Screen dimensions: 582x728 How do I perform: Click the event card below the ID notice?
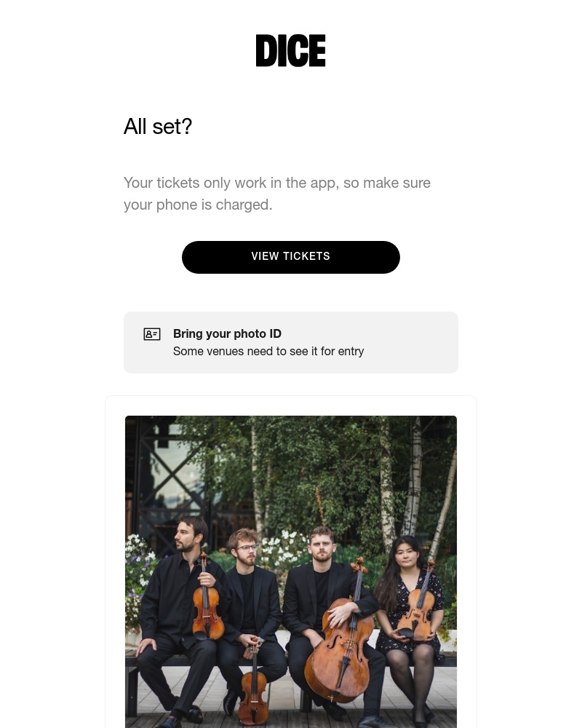coord(290,561)
